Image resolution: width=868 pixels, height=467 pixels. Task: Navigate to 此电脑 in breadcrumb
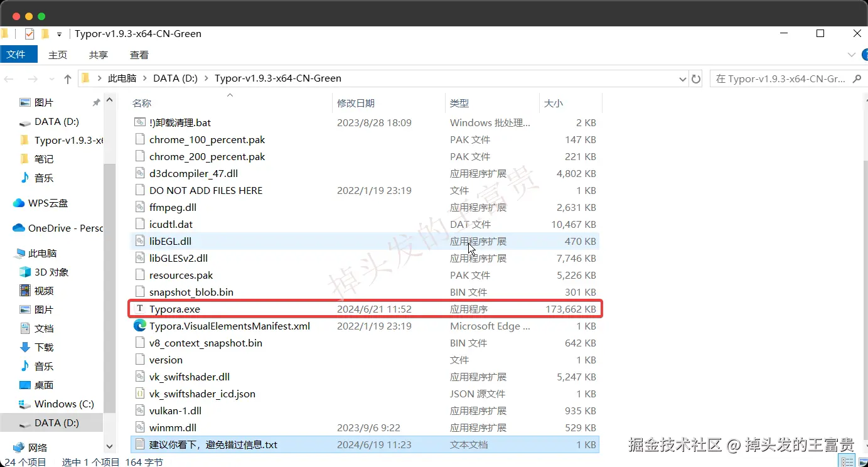pos(122,78)
